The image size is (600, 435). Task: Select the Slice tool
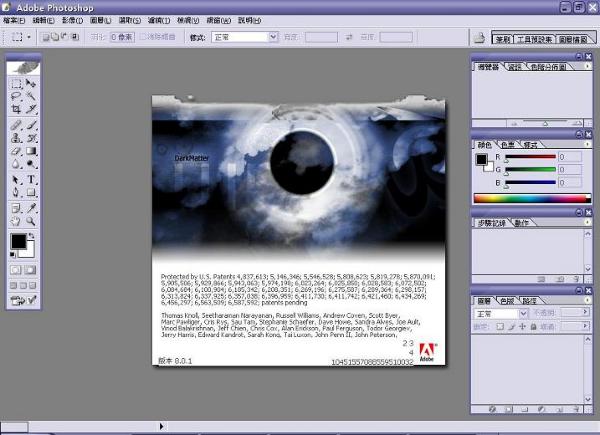[x=31, y=109]
